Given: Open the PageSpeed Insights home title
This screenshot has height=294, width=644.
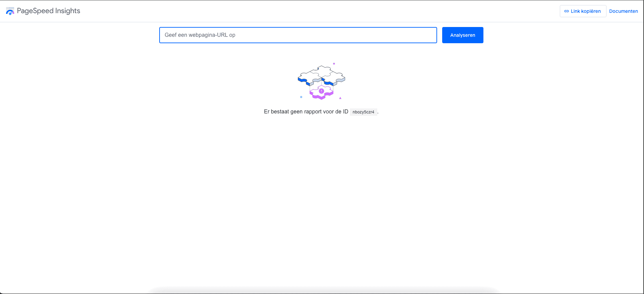Looking at the screenshot, I should click(48, 11).
